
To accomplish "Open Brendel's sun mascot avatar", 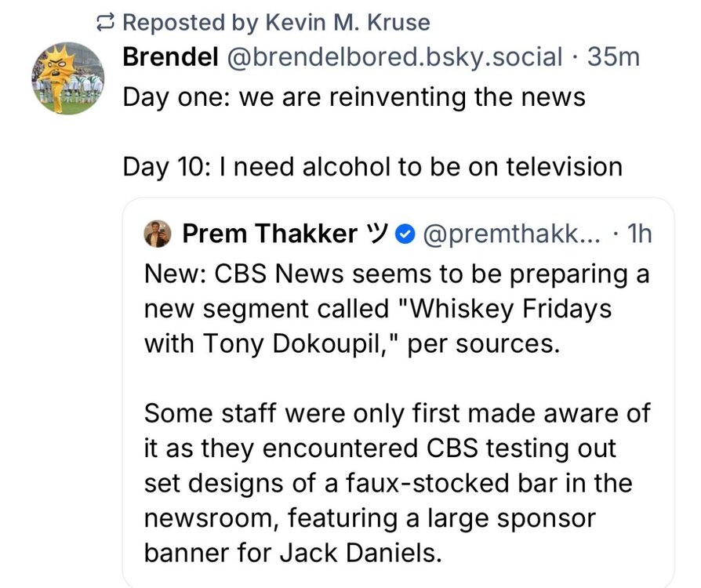I will (67, 78).
